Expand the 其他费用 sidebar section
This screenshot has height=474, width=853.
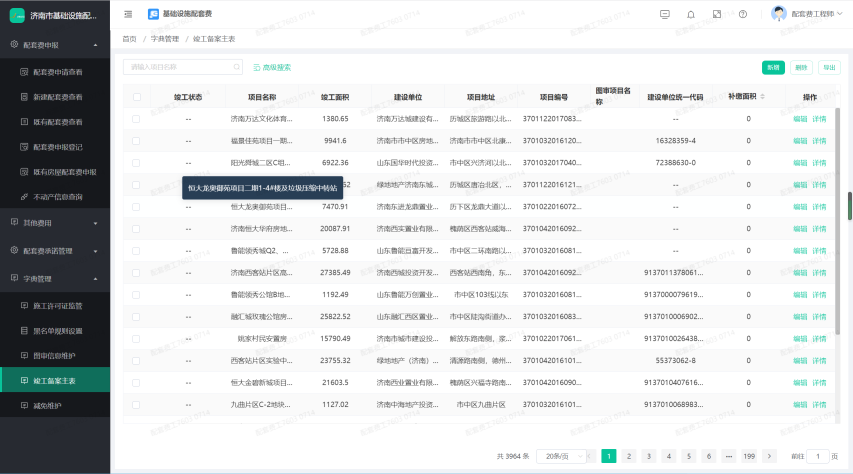(x=54, y=222)
